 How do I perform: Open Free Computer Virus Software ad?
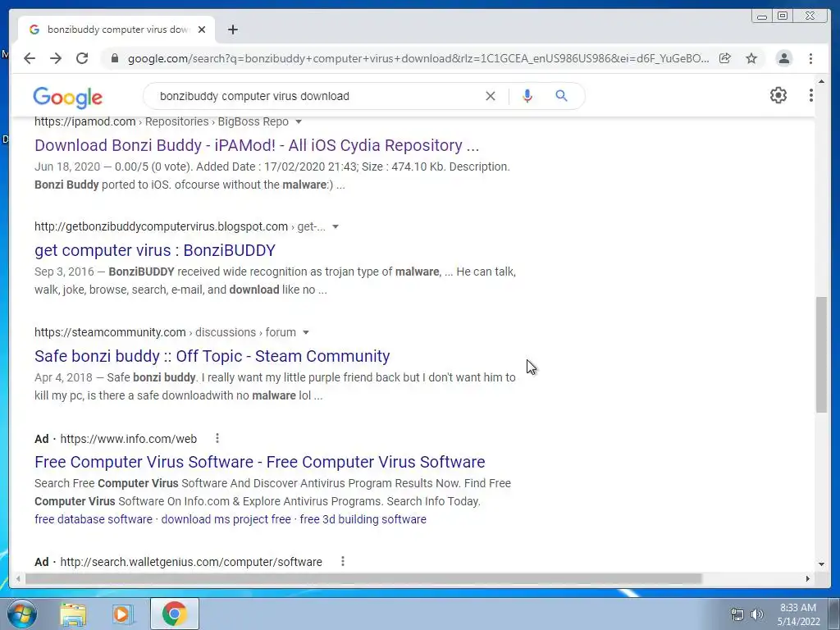[260, 462]
